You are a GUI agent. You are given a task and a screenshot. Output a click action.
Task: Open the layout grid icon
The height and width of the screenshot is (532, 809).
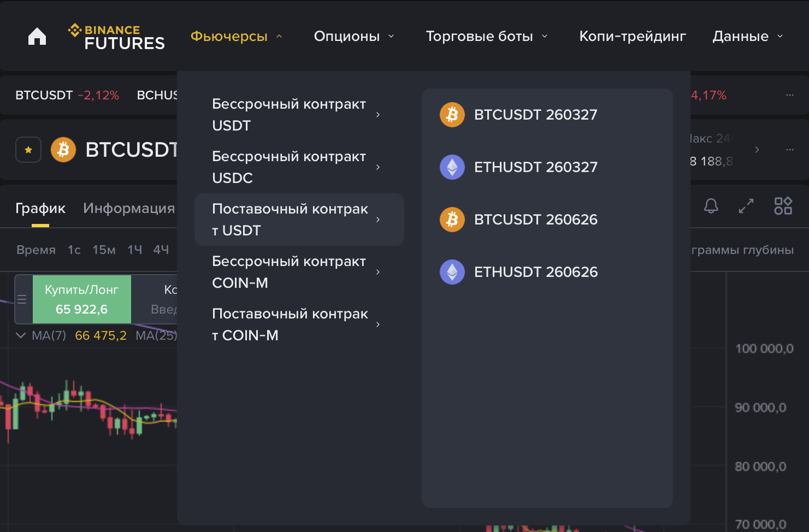[x=783, y=206]
